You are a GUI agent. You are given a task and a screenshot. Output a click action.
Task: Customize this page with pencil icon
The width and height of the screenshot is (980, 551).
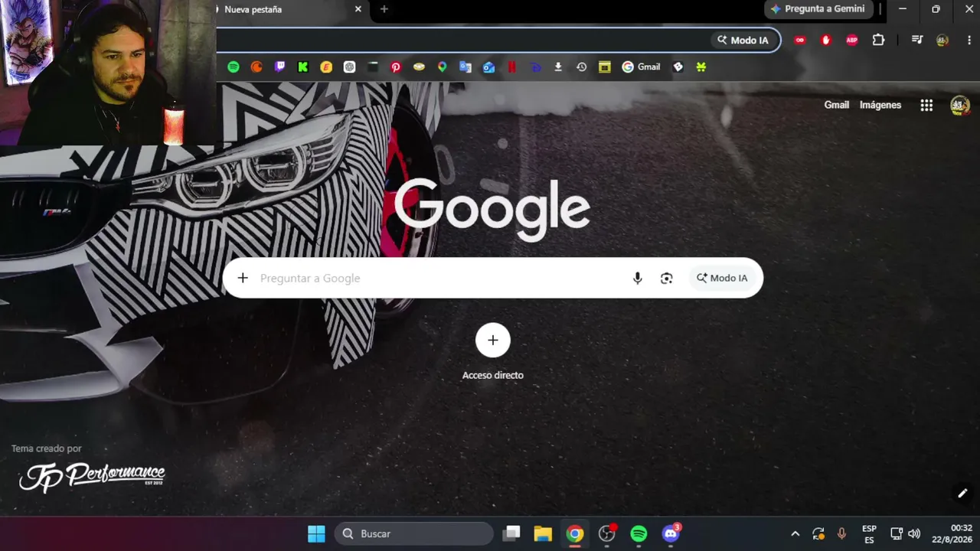point(962,494)
